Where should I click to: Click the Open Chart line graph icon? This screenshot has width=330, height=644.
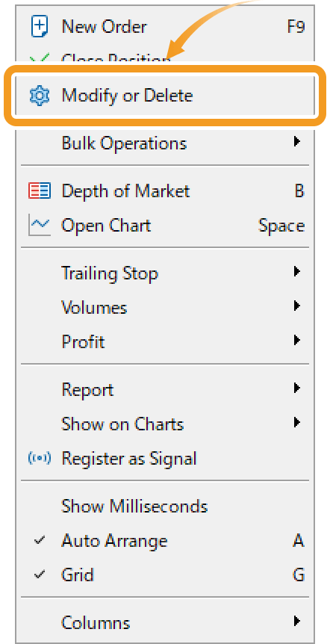[x=40, y=225]
